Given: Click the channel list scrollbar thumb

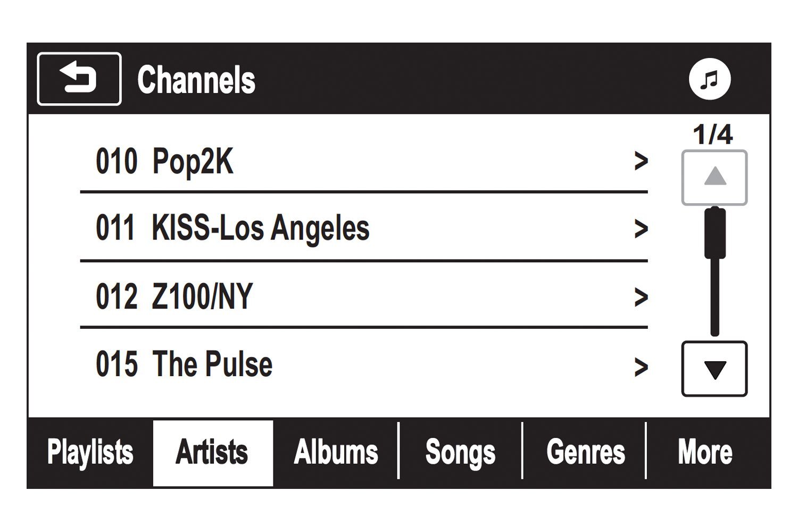Looking at the screenshot, I should [x=715, y=233].
